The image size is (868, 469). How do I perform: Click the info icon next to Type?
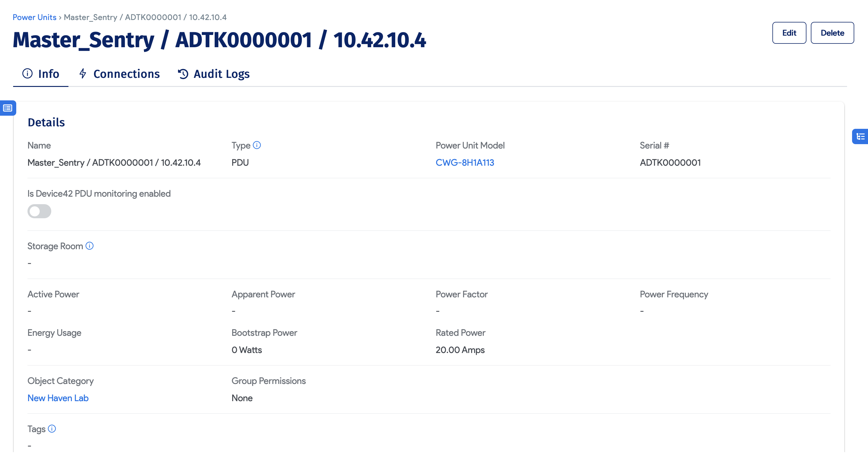(x=257, y=145)
